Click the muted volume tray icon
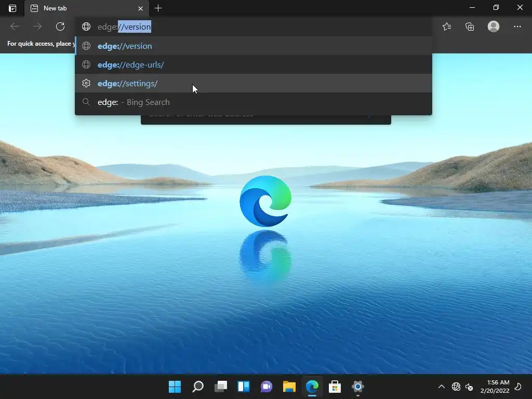 pos(469,387)
